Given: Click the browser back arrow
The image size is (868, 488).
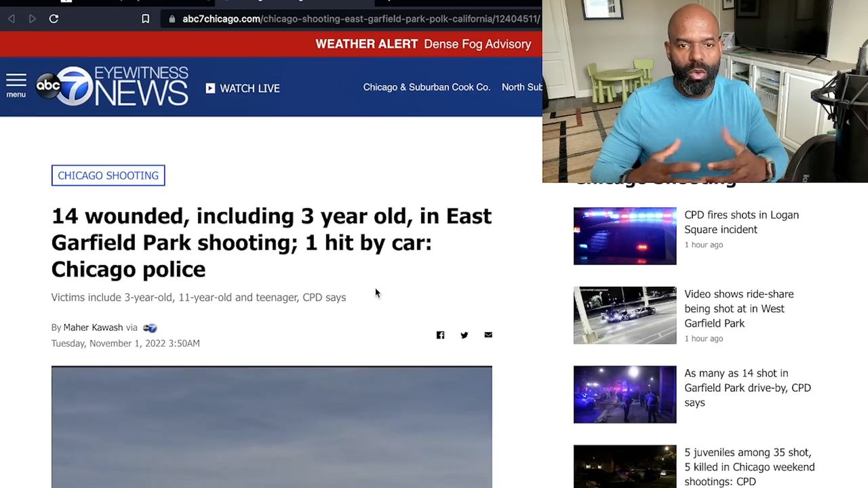Looking at the screenshot, I should tap(12, 19).
